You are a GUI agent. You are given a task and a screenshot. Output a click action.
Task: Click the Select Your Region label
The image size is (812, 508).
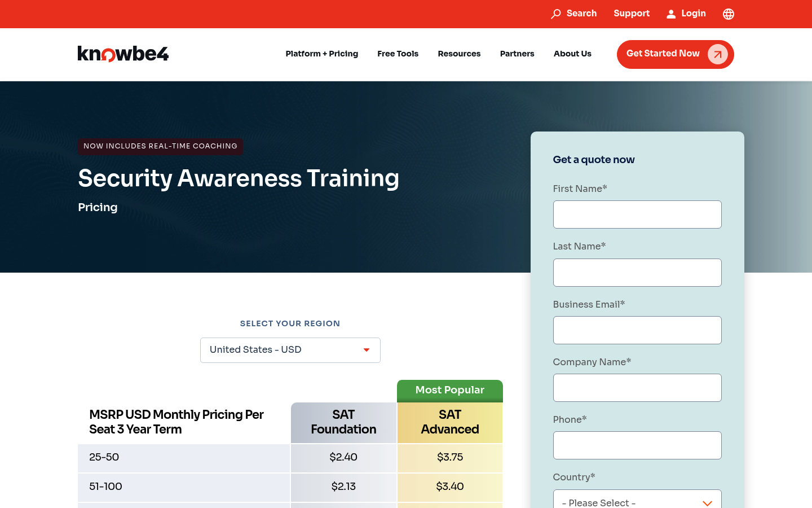click(x=290, y=323)
